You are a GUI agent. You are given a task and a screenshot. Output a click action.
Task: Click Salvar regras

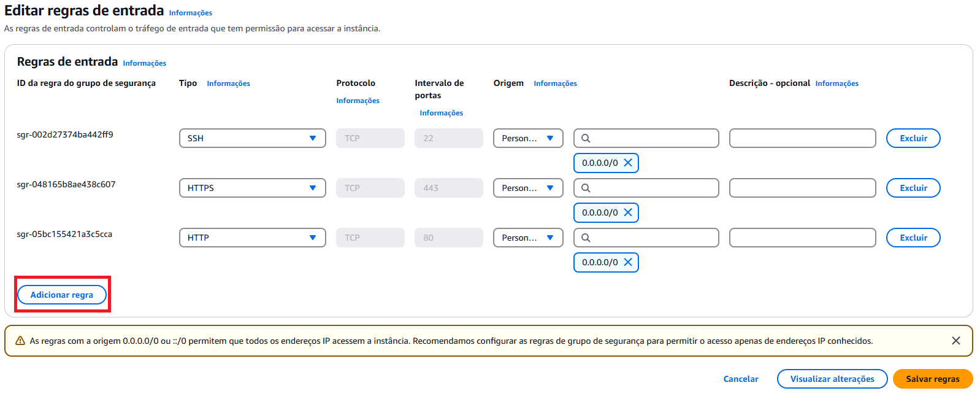pos(933,379)
